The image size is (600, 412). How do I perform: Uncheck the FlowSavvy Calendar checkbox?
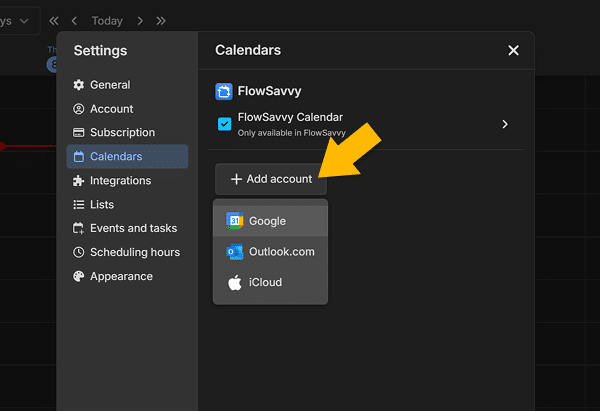pyautogui.click(x=224, y=124)
